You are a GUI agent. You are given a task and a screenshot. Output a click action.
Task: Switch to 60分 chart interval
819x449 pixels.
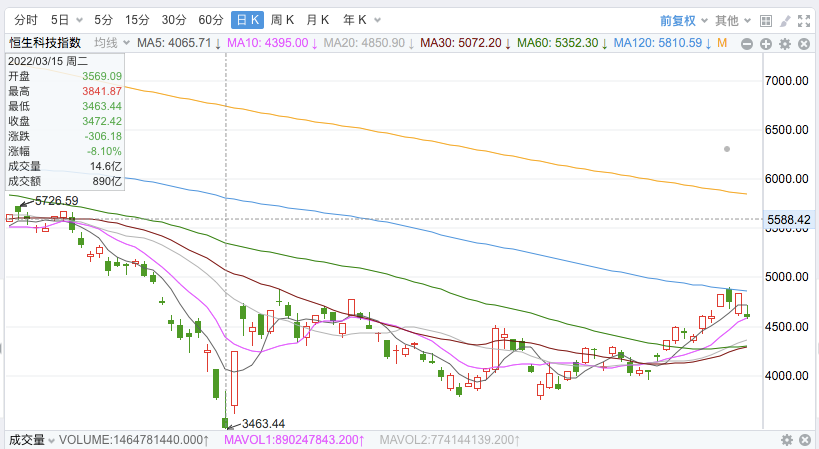[210, 20]
